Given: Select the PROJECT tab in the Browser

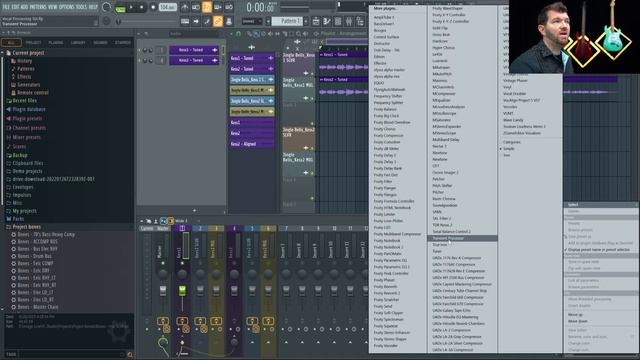Looking at the screenshot, I should pyautogui.click(x=33, y=42).
